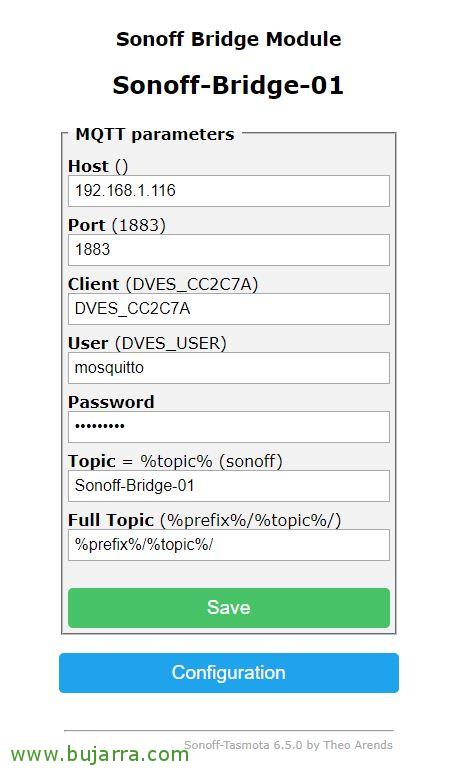Screen dimensions: 457x776
Task: Click the User (DVES_USER) label
Action: coord(147,343)
